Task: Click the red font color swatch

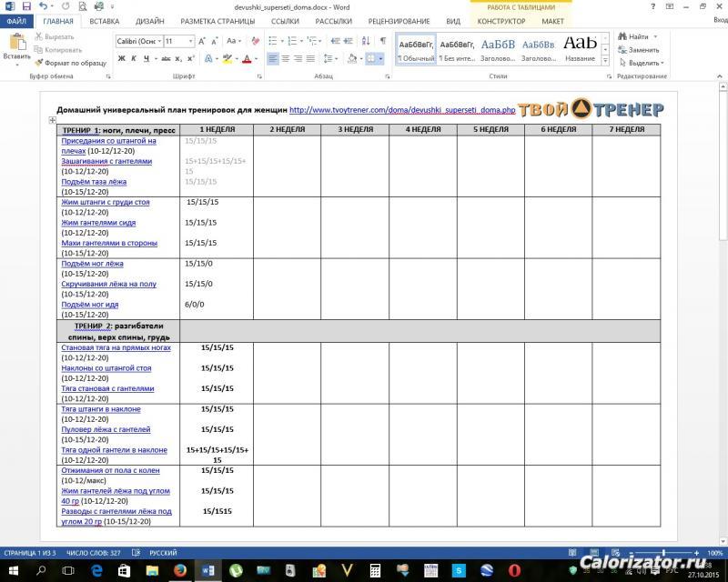Action: [x=246, y=58]
